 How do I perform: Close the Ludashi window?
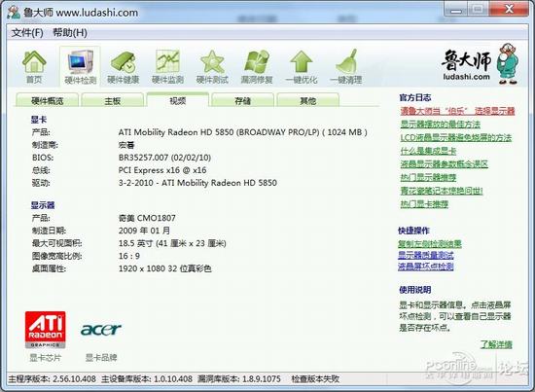[x=509, y=9]
